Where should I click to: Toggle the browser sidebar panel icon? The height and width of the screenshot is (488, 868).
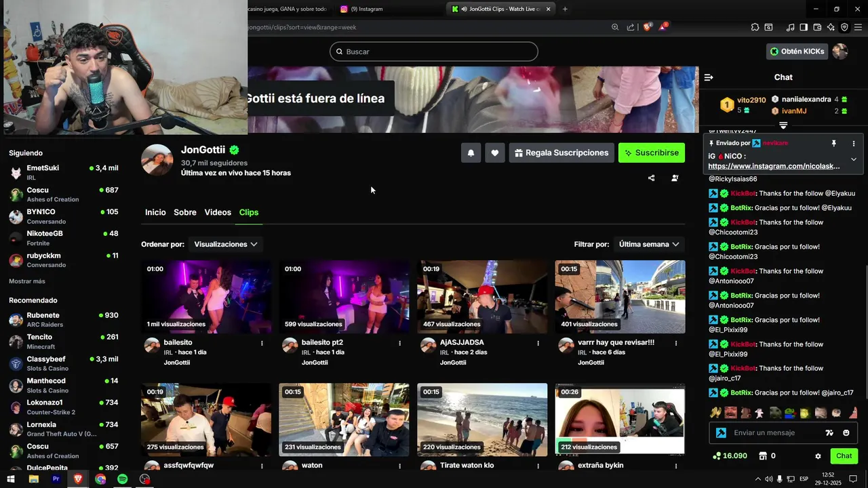click(x=804, y=27)
